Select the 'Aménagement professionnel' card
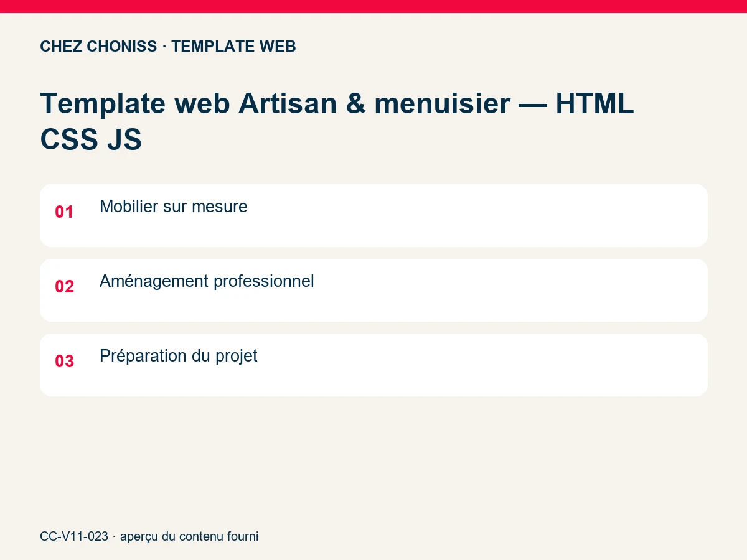747x560 pixels. click(x=374, y=290)
